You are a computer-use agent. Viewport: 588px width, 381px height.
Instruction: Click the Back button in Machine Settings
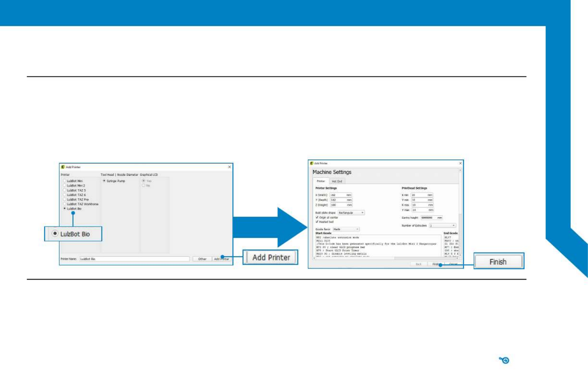click(x=418, y=264)
